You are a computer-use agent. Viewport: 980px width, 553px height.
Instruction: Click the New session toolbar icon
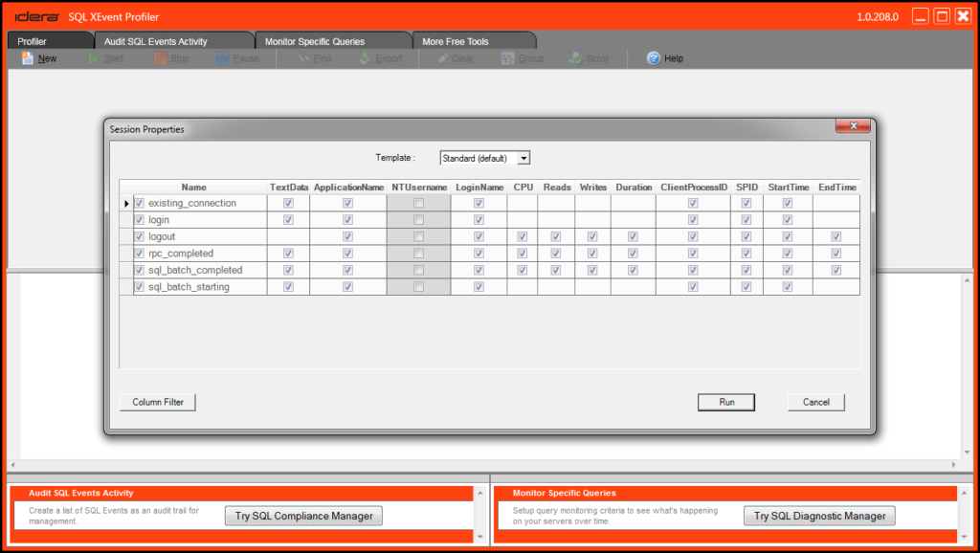(28, 58)
